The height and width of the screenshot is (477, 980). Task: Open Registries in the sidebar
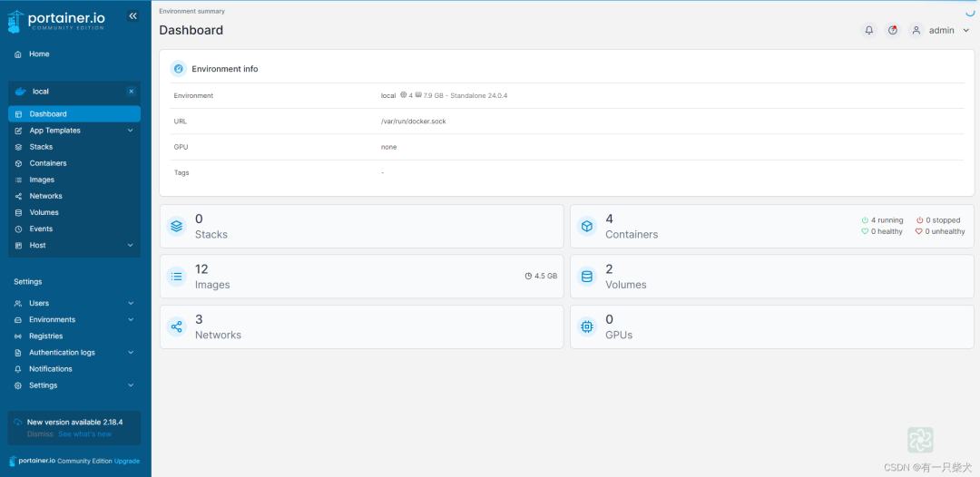pos(45,336)
